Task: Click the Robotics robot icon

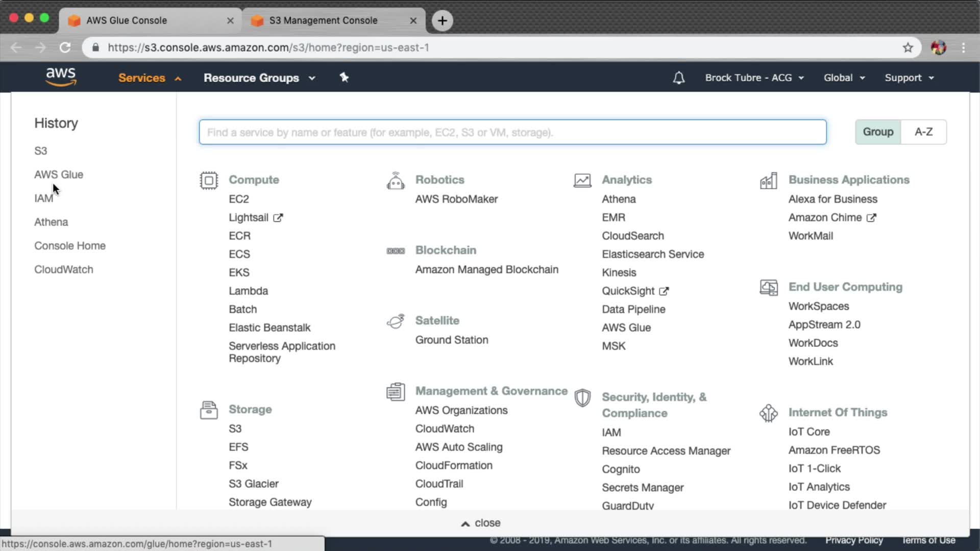Action: (396, 181)
